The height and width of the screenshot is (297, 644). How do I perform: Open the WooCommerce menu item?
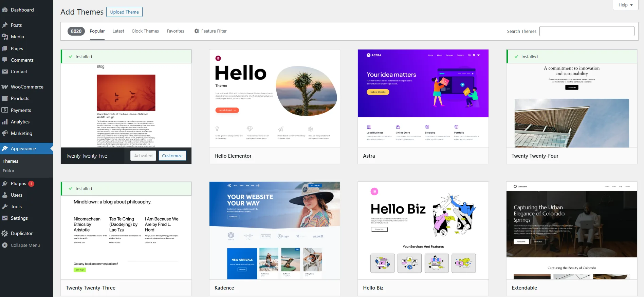click(x=26, y=87)
